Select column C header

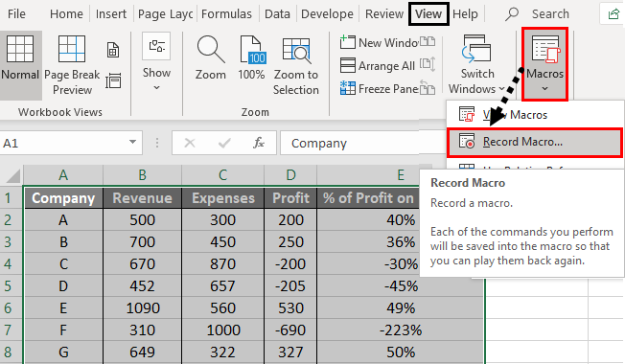tap(222, 175)
